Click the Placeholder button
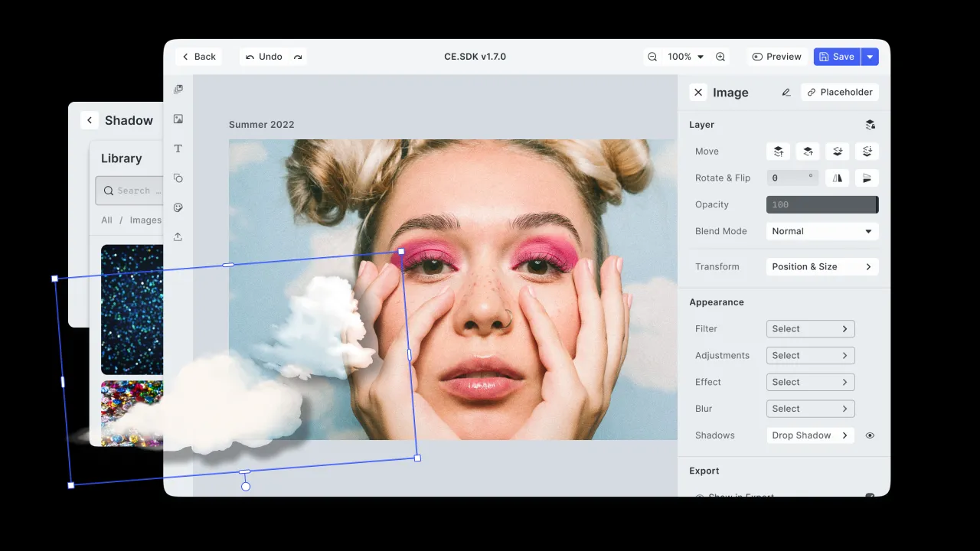Image resolution: width=980 pixels, height=551 pixels. click(x=840, y=93)
